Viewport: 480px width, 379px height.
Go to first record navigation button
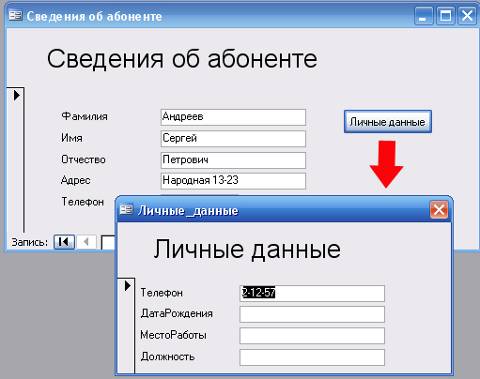coord(64,242)
